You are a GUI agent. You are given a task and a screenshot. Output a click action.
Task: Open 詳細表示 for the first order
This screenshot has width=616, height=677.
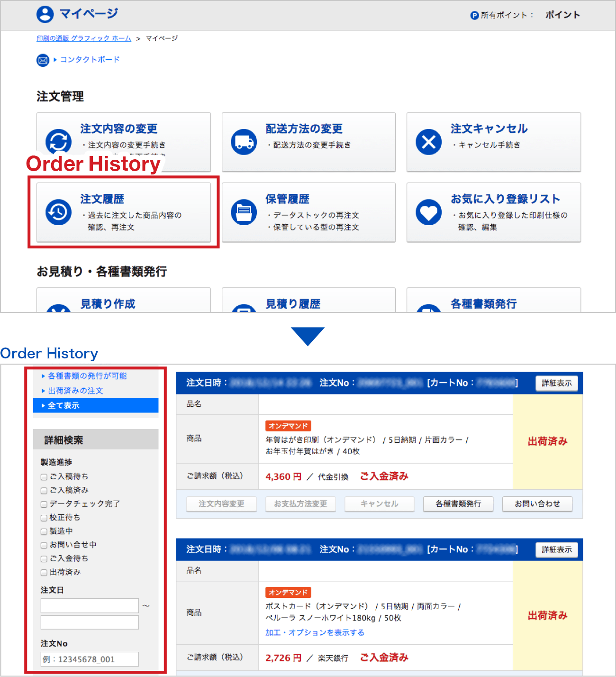[556, 383]
